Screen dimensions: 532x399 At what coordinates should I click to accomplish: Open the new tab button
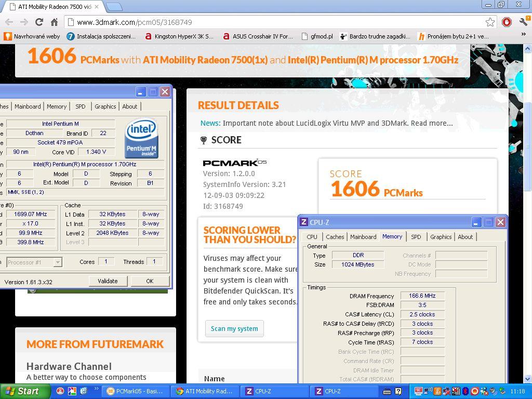(114, 6)
